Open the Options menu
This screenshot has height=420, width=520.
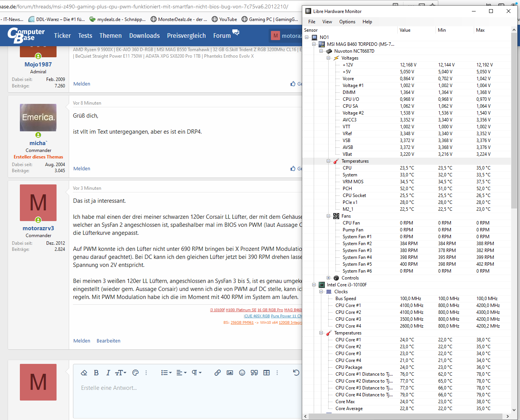[x=347, y=22]
